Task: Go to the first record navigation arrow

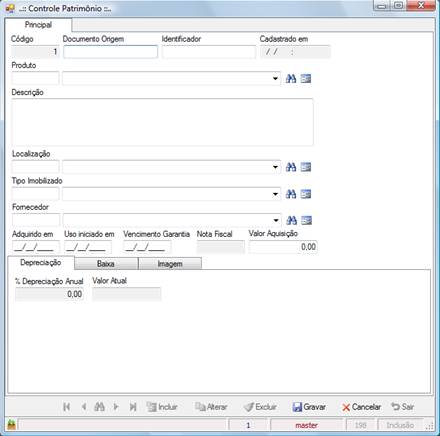Action: [67, 407]
